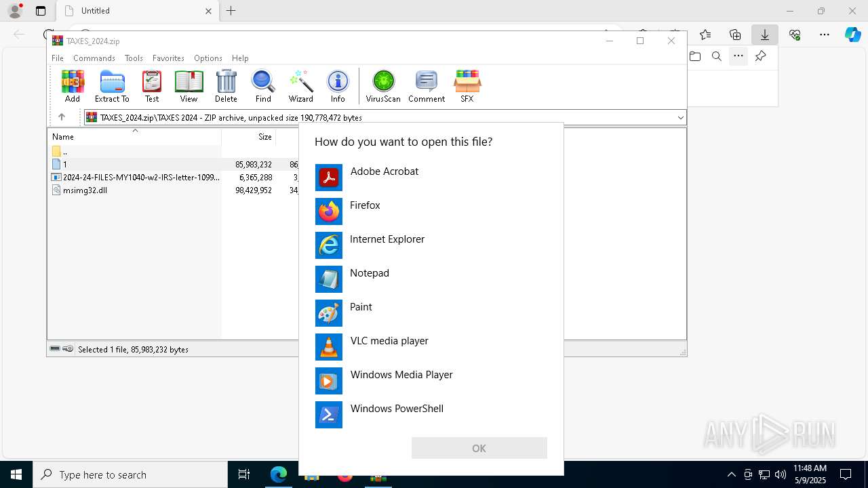Open the Commands menu

click(x=94, y=58)
